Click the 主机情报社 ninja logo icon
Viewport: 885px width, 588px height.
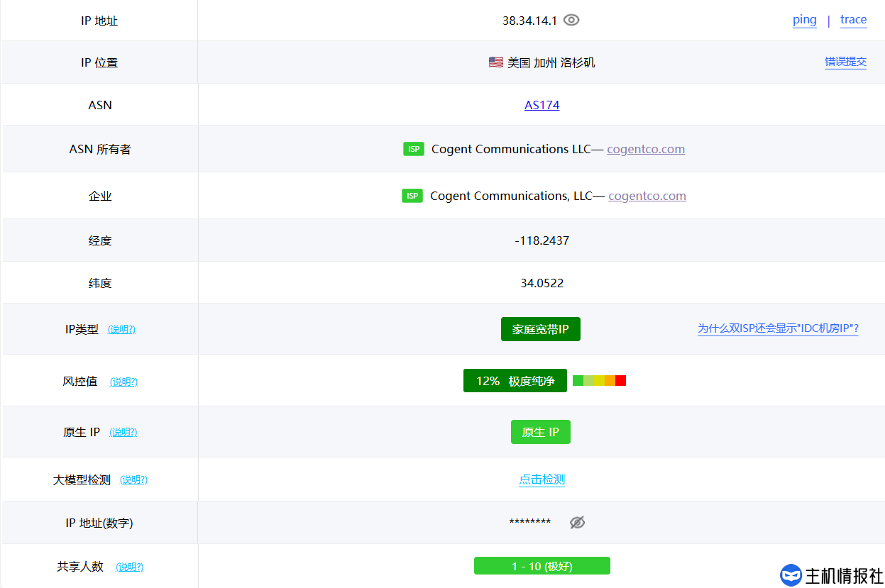click(x=791, y=575)
